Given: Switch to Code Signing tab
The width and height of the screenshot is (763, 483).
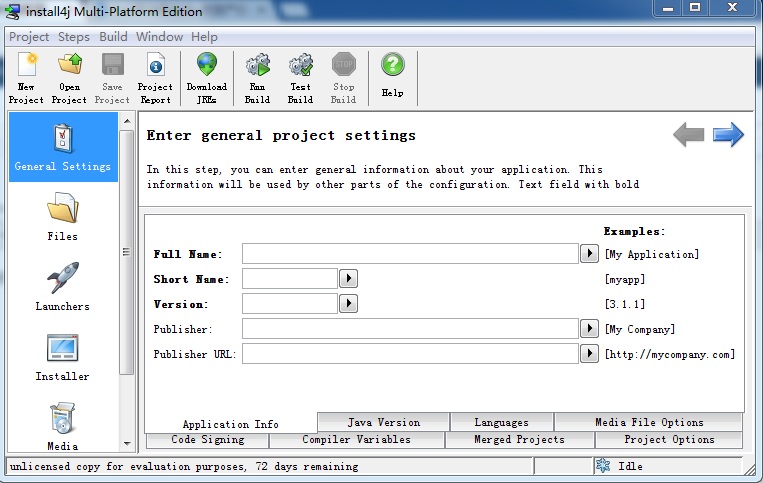Looking at the screenshot, I should click(208, 440).
